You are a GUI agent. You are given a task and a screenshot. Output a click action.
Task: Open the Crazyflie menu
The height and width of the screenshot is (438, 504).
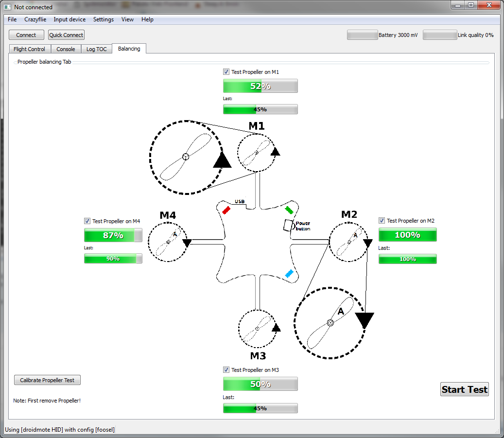35,19
